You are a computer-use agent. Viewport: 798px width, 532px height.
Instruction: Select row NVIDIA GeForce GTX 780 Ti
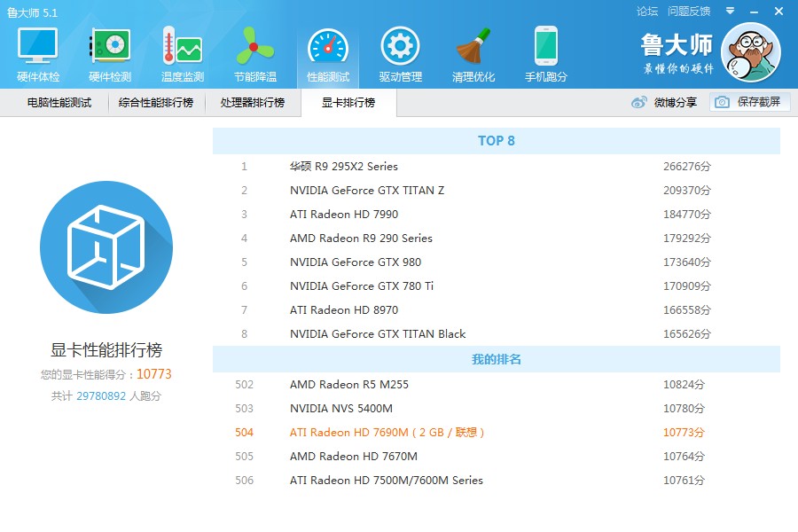tap(497, 286)
